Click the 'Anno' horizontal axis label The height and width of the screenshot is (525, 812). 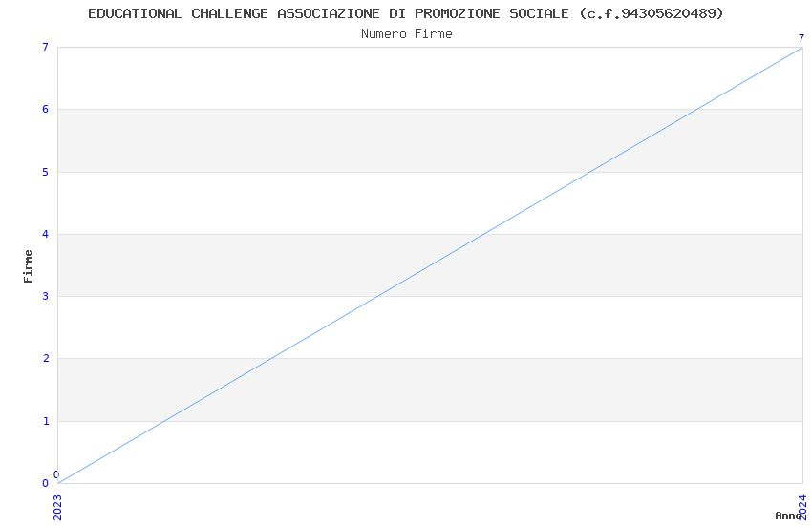788,515
